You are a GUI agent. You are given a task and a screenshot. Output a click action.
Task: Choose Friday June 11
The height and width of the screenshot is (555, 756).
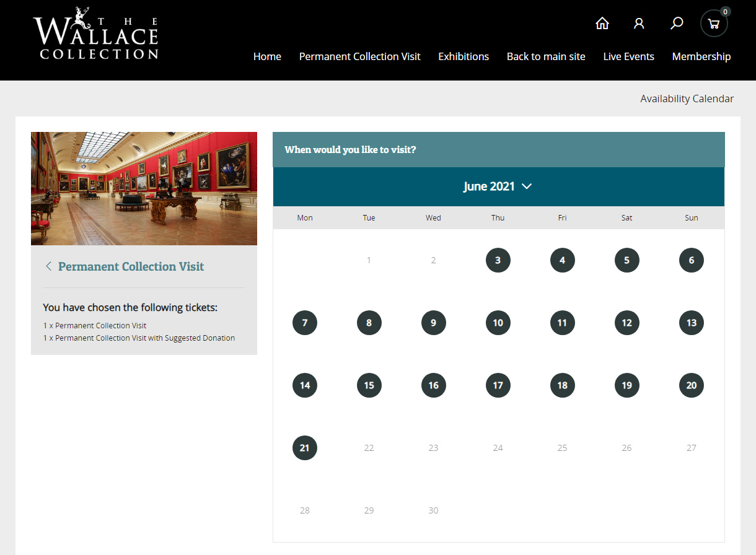563,323
